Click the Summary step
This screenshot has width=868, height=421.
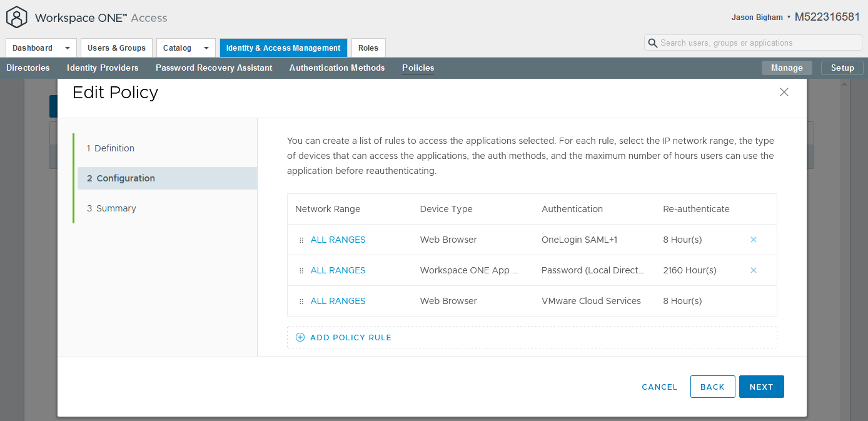[111, 208]
